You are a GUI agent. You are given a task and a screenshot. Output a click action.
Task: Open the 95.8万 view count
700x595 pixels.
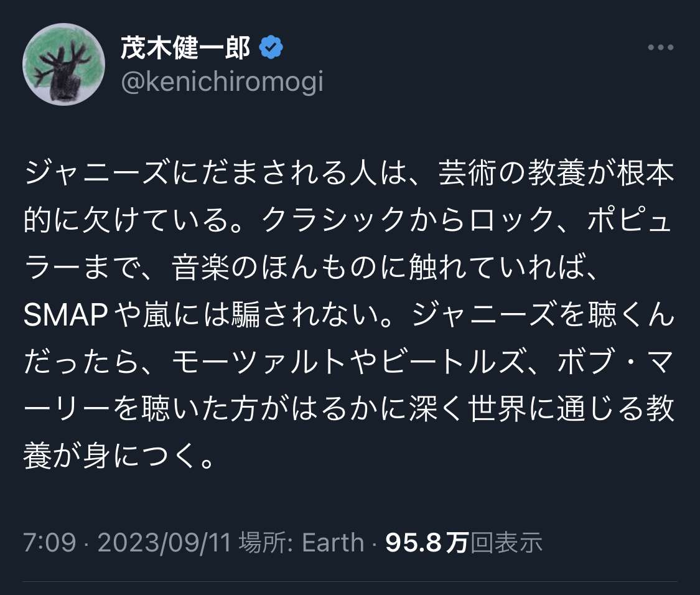tap(426, 542)
